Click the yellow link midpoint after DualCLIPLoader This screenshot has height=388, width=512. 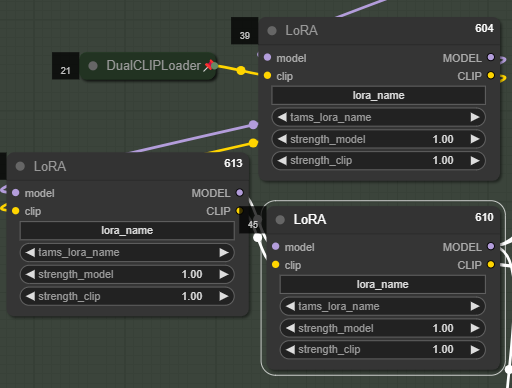click(x=241, y=71)
